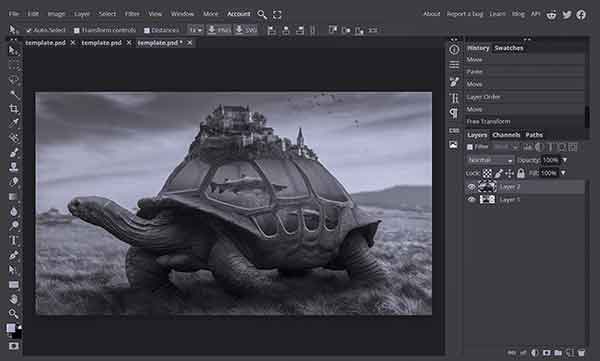This screenshot has height=361, width=600.
Task: Open the Layer menu
Action: click(x=82, y=14)
